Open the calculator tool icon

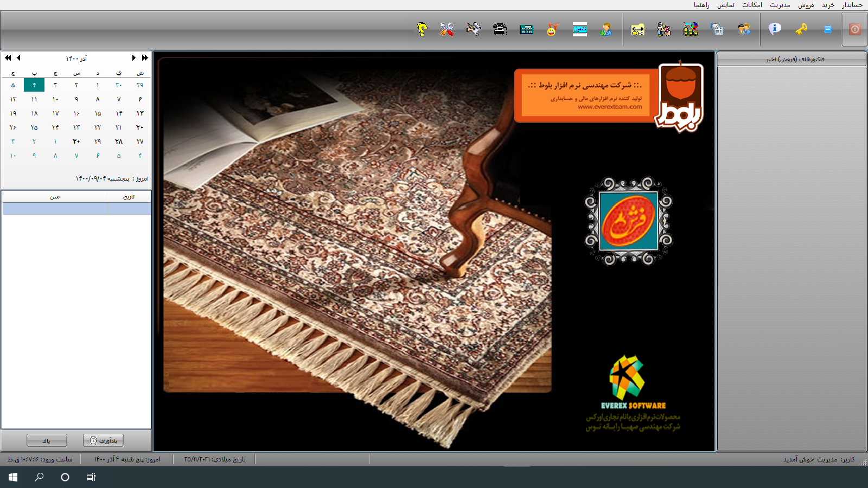pyautogui.click(x=526, y=30)
